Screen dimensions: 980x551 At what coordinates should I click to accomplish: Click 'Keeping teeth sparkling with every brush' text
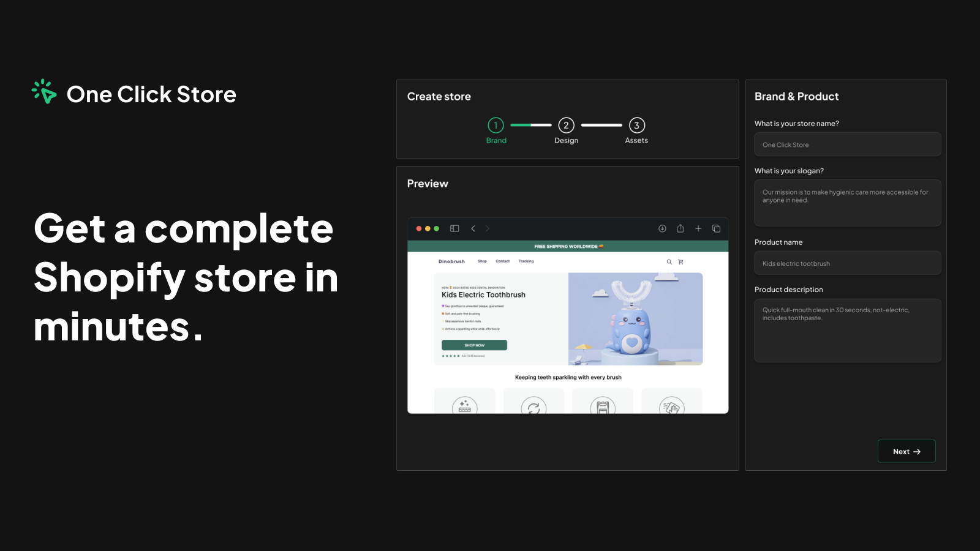[568, 377]
